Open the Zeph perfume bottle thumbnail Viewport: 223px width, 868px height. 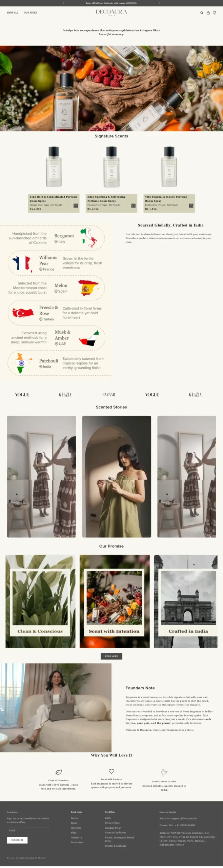click(54, 167)
